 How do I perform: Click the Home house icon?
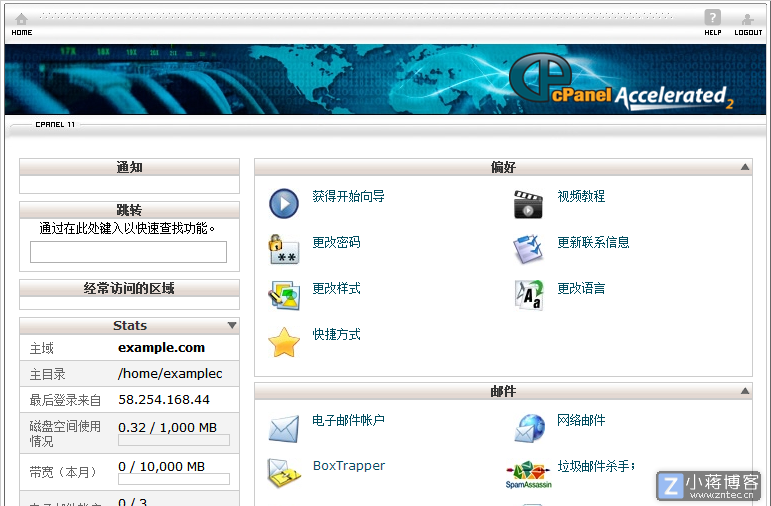point(21,19)
